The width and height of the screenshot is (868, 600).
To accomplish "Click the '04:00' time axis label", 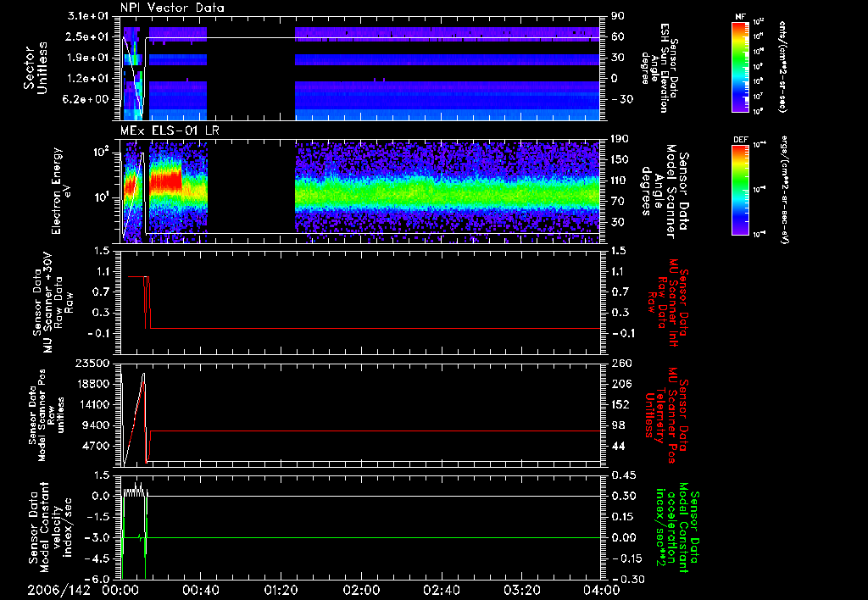I will (x=602, y=590).
